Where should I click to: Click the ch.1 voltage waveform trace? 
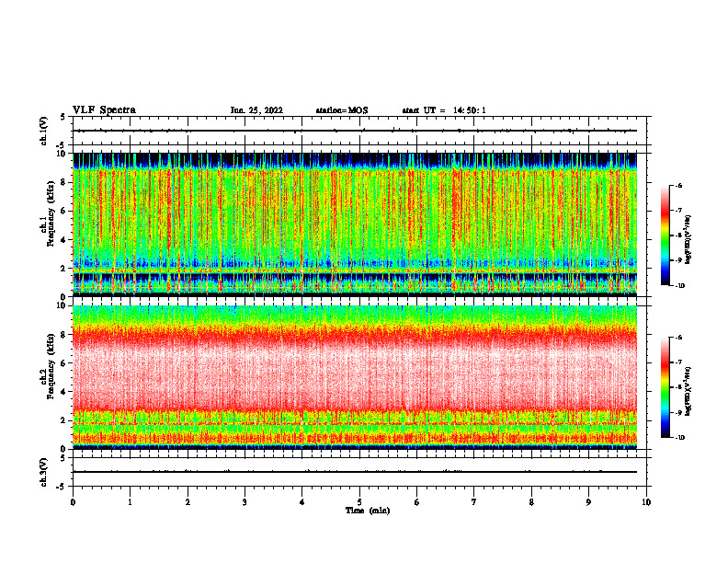tap(355, 131)
